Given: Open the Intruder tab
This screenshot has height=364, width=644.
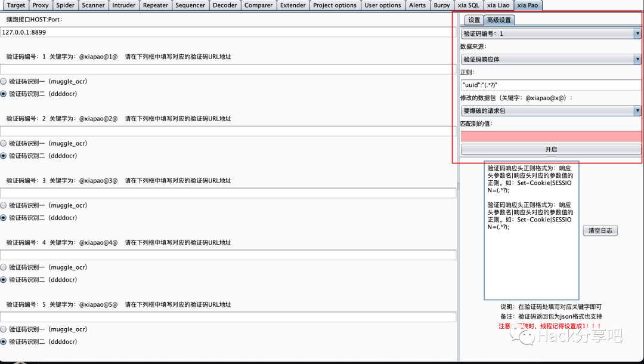Looking at the screenshot, I should pos(123,5).
